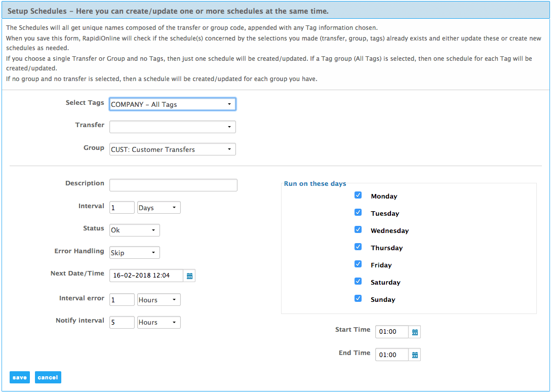Click inside the Description text field

(x=173, y=185)
